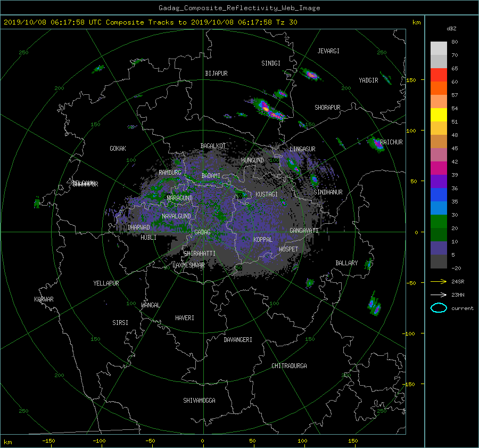This screenshot has width=479, height=448.
Task: Select the SINDGI label on the map
Action: click(271, 63)
